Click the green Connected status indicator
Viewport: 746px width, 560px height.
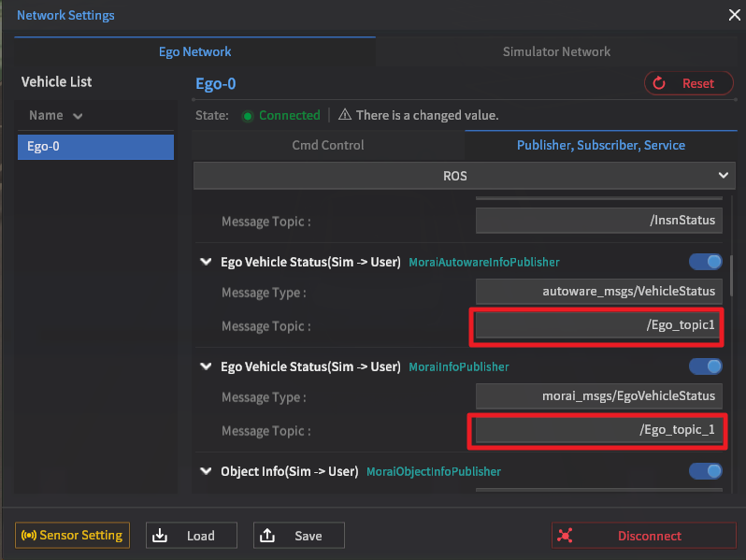[x=248, y=116]
